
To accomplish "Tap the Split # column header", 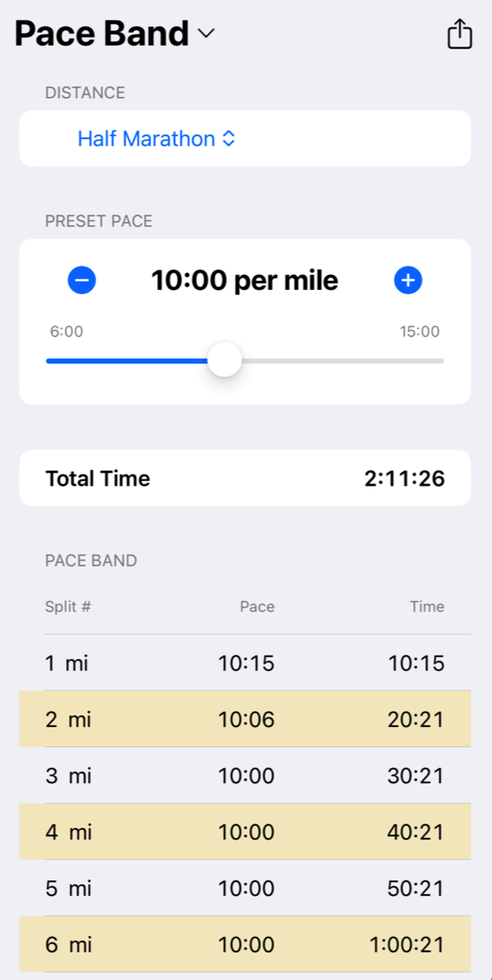I will 67,607.
